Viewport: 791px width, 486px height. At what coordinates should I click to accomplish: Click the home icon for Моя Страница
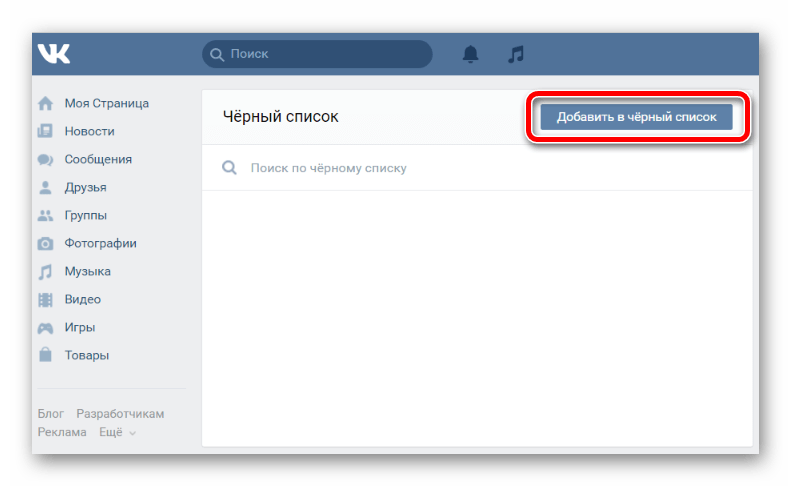click(x=45, y=103)
